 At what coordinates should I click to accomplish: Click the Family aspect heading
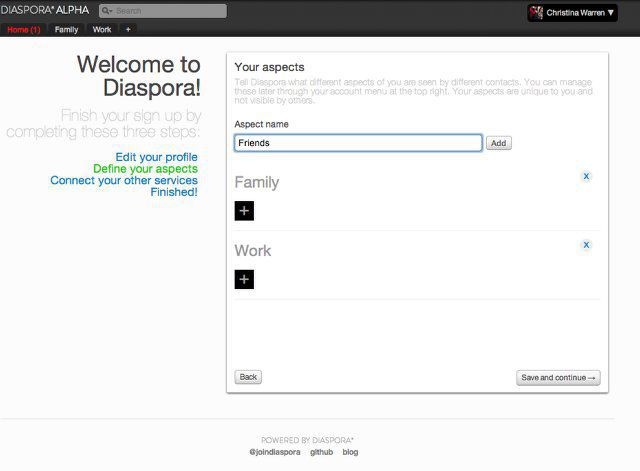pos(257,182)
